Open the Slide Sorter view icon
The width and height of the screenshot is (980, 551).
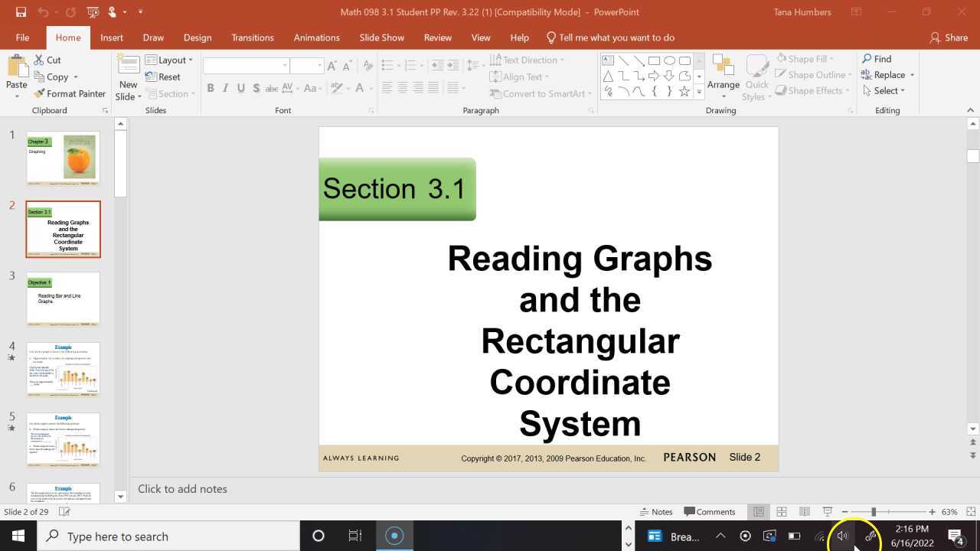coord(782,511)
